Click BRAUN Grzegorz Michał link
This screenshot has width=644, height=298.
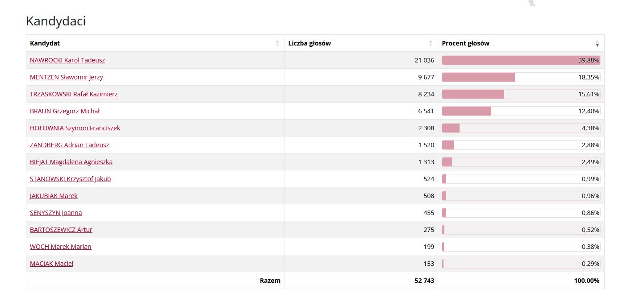[65, 111]
